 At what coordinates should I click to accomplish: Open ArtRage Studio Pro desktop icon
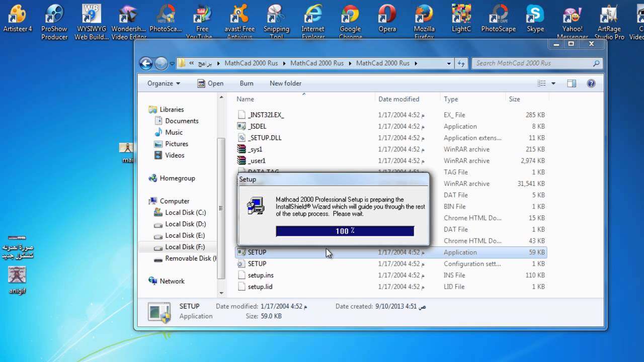click(x=609, y=21)
